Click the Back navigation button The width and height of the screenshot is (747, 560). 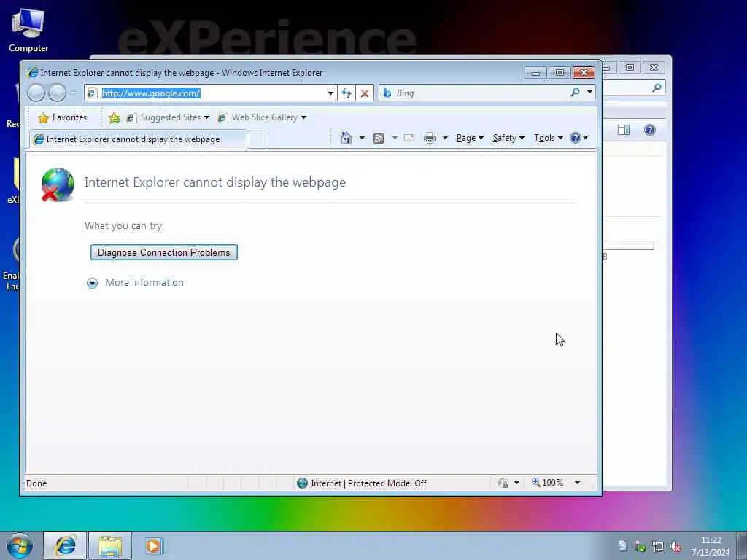click(36, 93)
